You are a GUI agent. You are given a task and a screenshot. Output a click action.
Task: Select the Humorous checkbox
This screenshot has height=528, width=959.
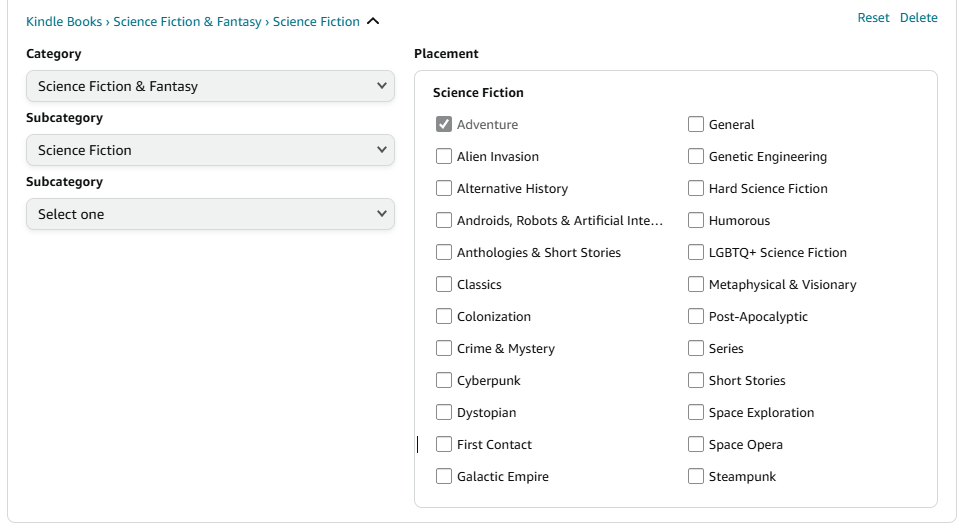click(x=696, y=221)
